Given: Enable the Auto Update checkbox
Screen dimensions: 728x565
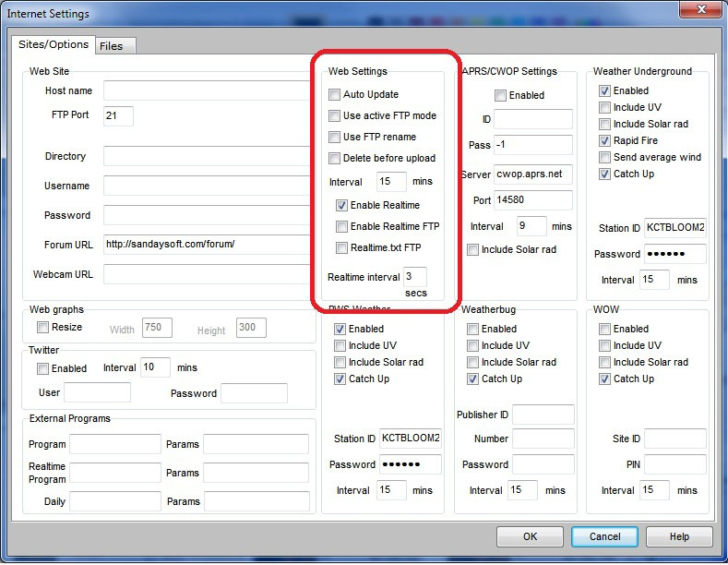Looking at the screenshot, I should pyautogui.click(x=335, y=95).
